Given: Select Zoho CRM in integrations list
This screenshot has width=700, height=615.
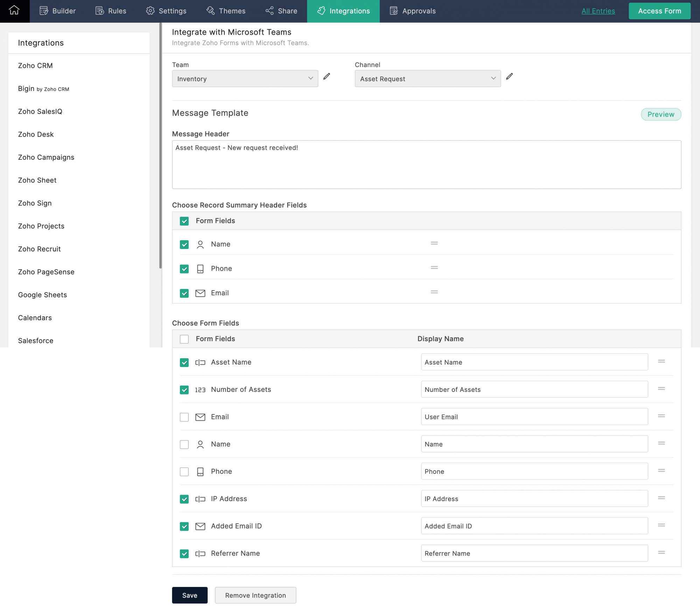Looking at the screenshot, I should tap(35, 65).
